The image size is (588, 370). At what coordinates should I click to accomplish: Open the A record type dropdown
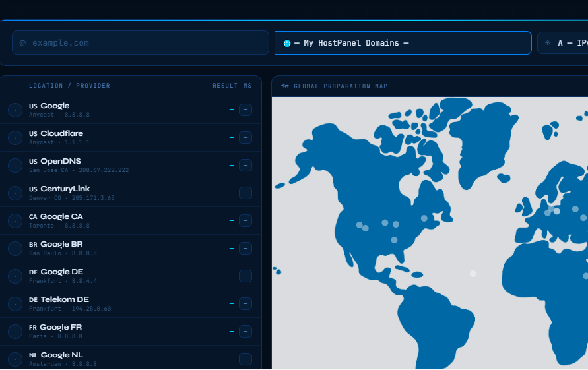tap(562, 43)
